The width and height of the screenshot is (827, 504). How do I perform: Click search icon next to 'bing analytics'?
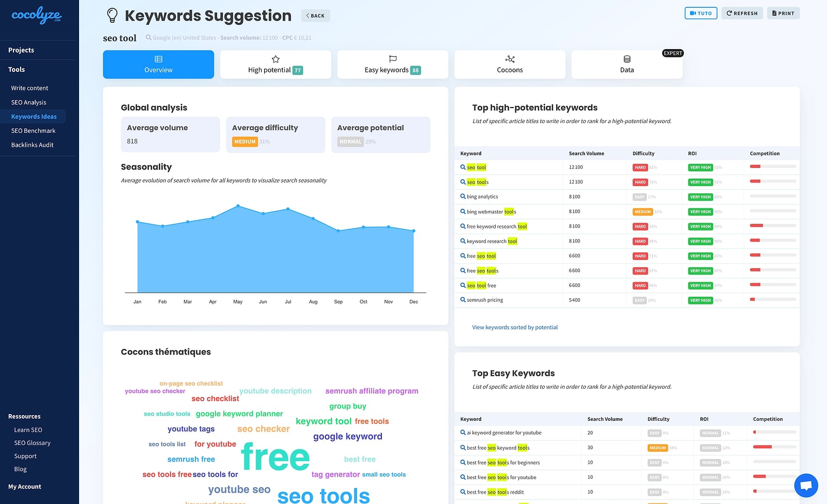463,196
